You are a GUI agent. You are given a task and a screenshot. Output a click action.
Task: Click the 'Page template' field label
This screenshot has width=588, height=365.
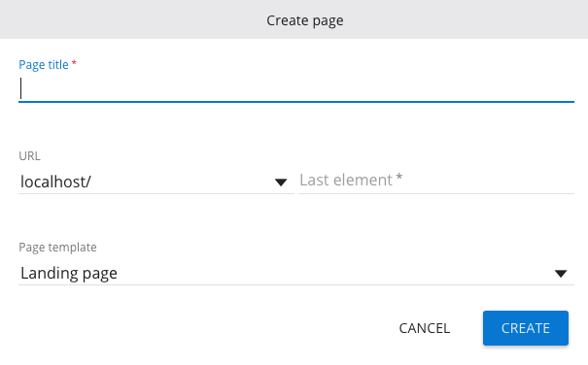pyautogui.click(x=57, y=248)
